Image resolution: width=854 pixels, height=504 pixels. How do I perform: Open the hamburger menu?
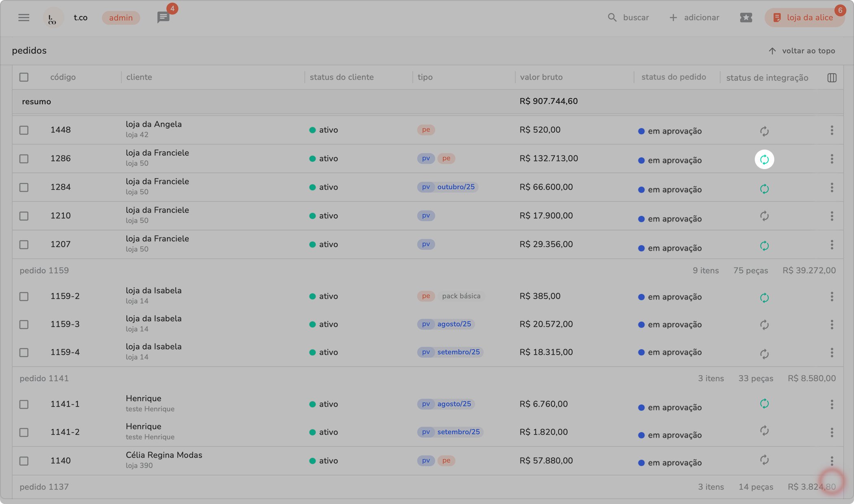point(24,17)
